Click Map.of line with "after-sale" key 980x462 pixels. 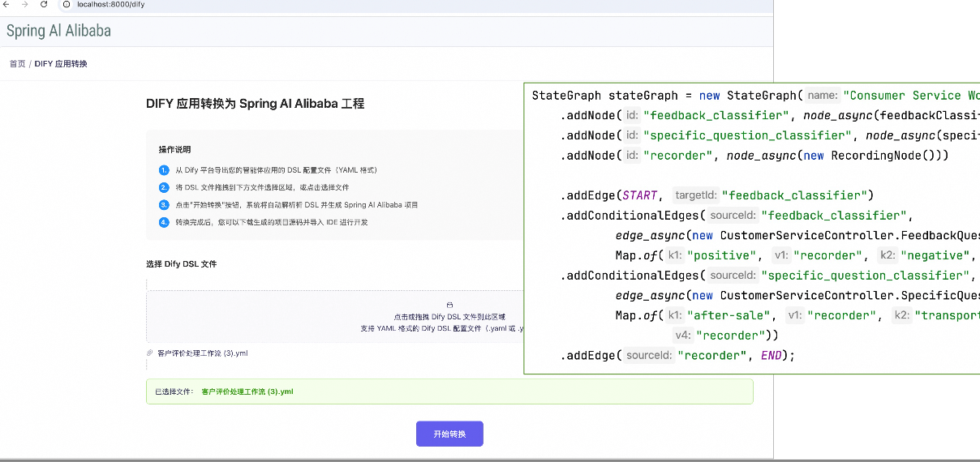pyautogui.click(x=797, y=315)
